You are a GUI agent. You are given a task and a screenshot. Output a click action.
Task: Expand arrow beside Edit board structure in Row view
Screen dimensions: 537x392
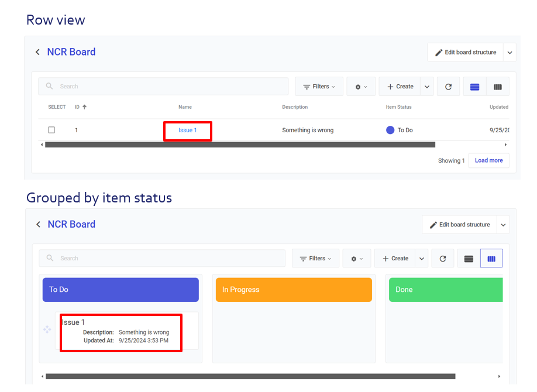[510, 53]
